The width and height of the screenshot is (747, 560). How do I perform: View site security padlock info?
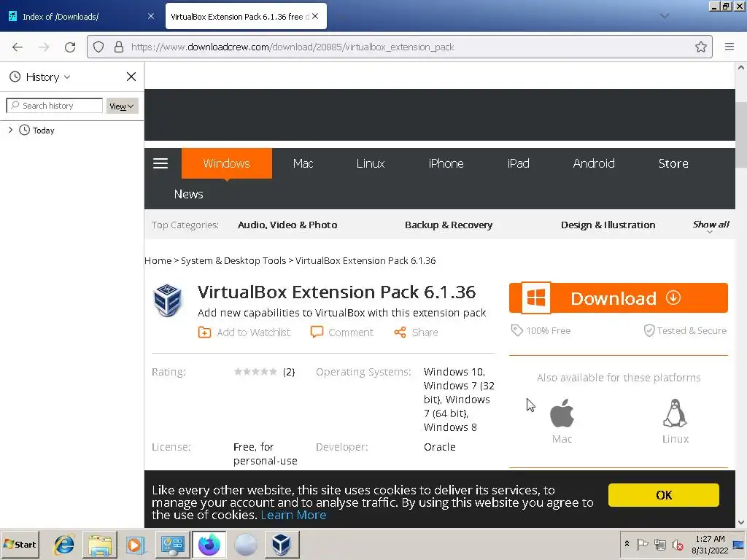point(119,47)
